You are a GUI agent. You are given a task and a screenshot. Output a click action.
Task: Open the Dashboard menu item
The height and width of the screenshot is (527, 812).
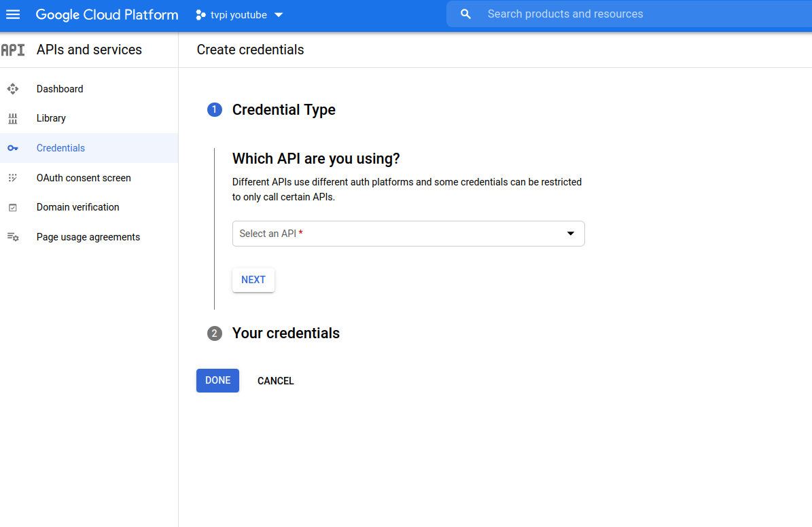(x=60, y=89)
